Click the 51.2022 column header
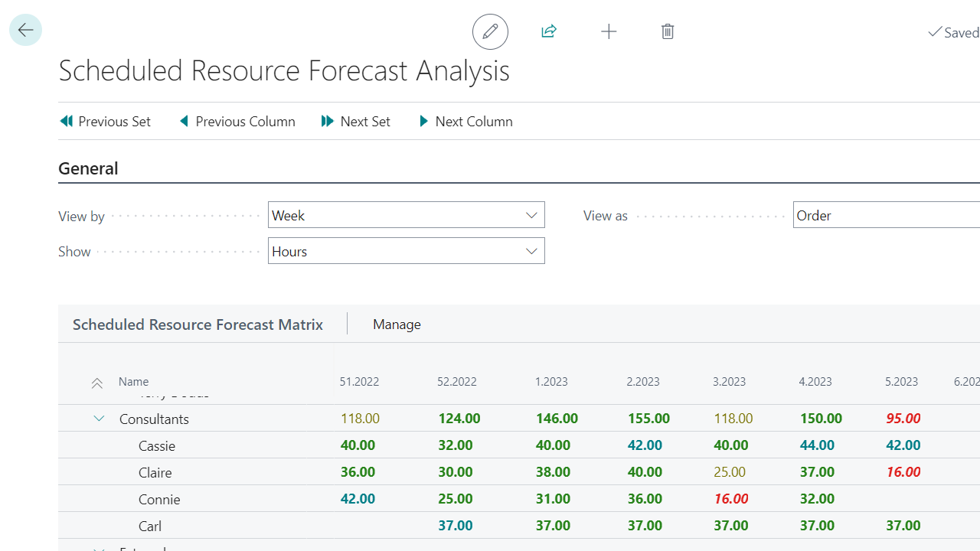The image size is (980, 551). coord(359,382)
